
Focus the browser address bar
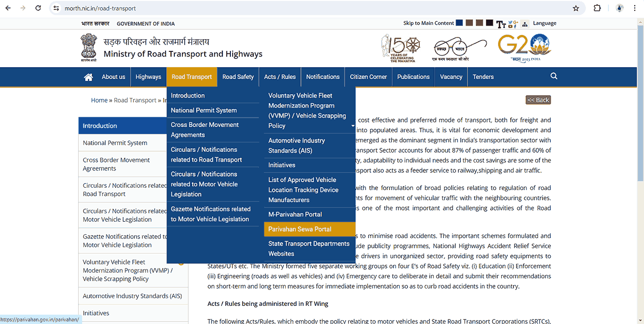(x=317, y=8)
